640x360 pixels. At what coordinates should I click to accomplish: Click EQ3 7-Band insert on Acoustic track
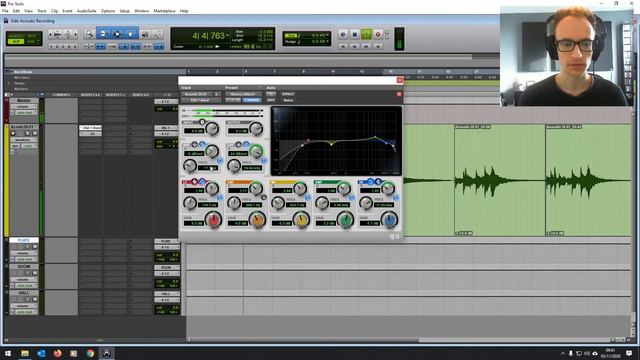point(91,128)
